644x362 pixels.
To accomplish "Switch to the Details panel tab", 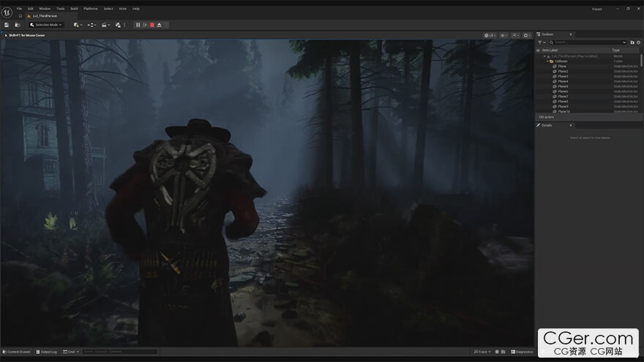I will click(x=547, y=125).
